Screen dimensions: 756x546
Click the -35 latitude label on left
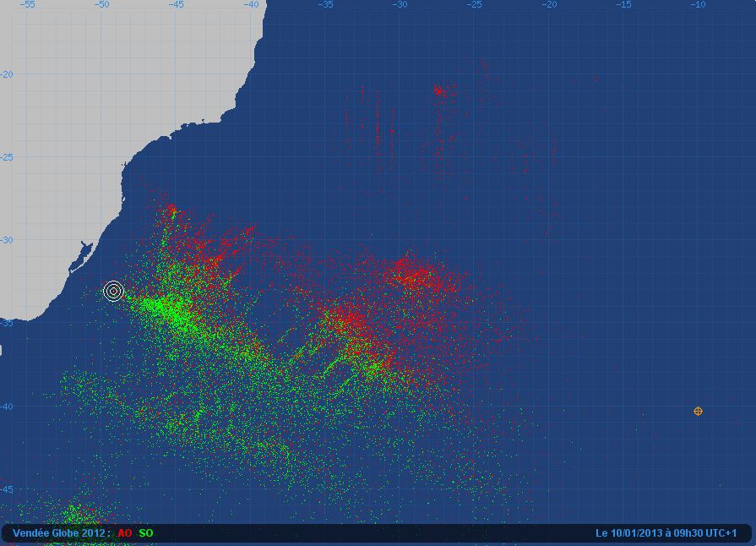coord(6,323)
